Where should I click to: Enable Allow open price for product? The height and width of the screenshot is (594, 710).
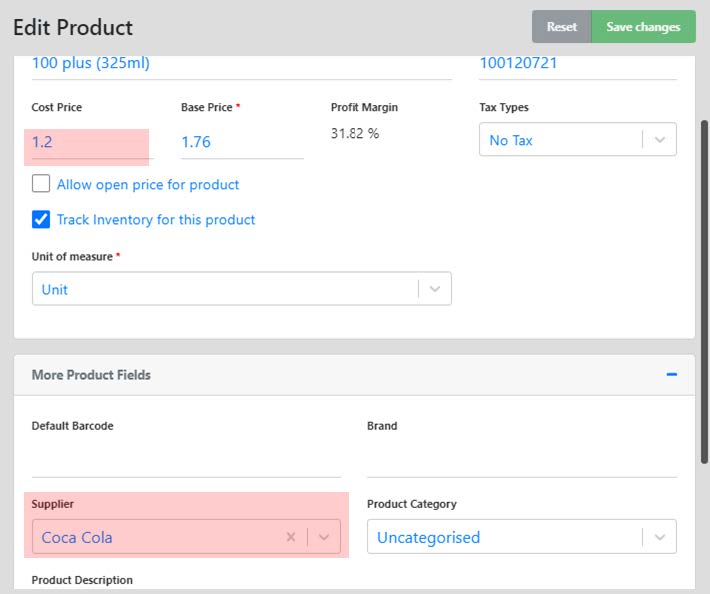41,184
